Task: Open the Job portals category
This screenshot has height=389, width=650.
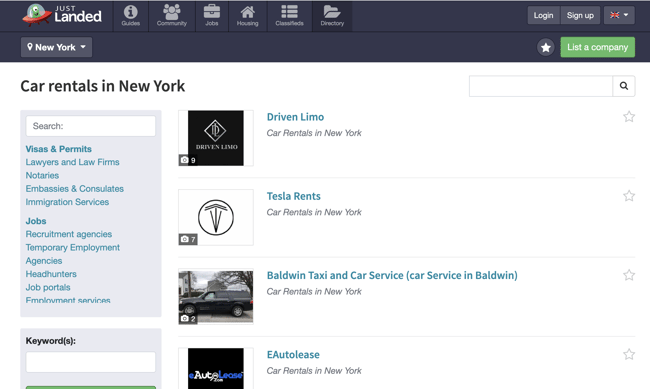Action: (48, 287)
